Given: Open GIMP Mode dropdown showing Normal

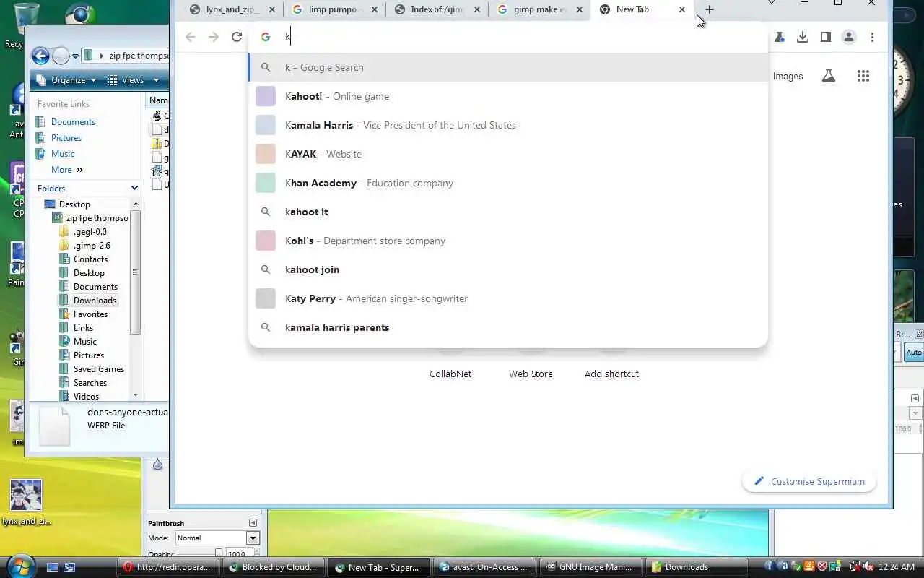Looking at the screenshot, I should (217, 538).
